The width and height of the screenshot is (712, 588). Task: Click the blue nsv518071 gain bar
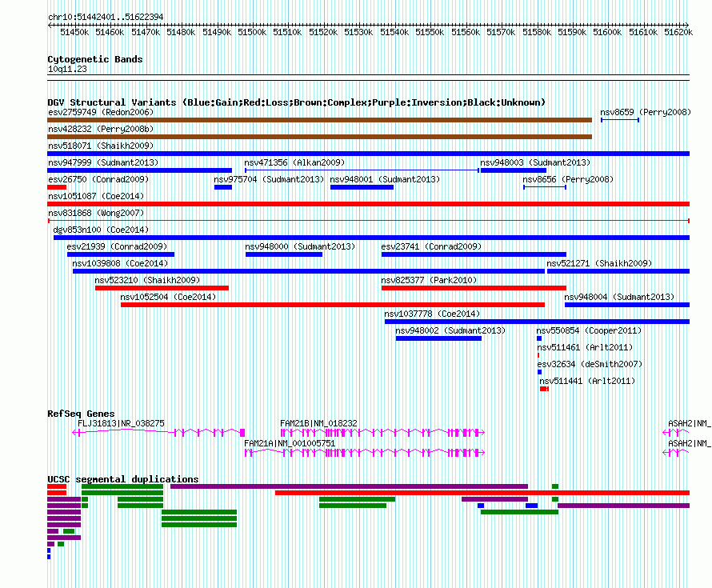(x=368, y=154)
